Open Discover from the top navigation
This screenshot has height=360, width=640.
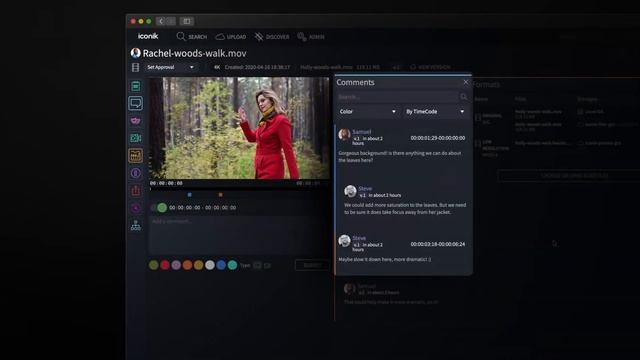click(272, 37)
